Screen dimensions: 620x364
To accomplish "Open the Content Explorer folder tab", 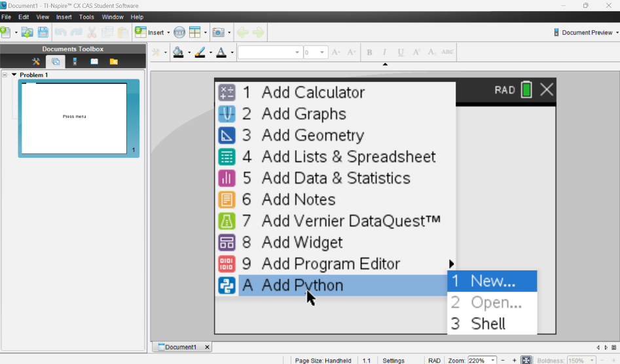I will point(114,62).
